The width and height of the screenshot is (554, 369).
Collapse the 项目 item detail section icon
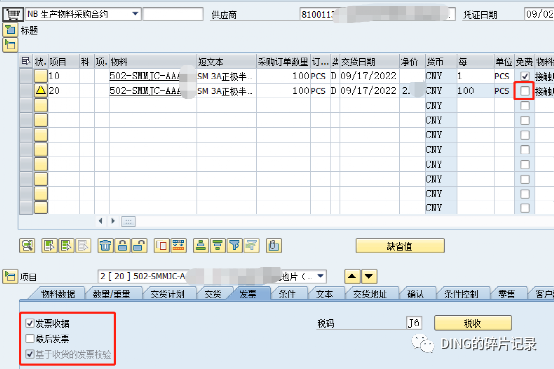[10, 276]
